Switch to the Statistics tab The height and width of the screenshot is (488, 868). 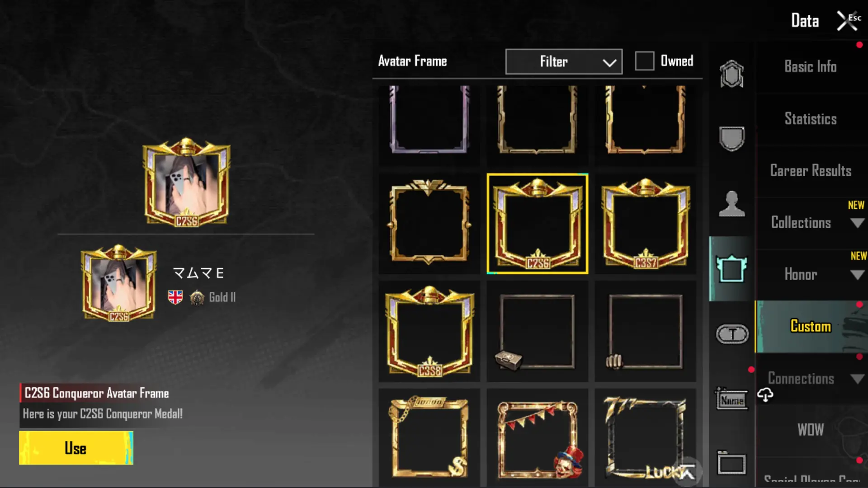click(x=811, y=119)
